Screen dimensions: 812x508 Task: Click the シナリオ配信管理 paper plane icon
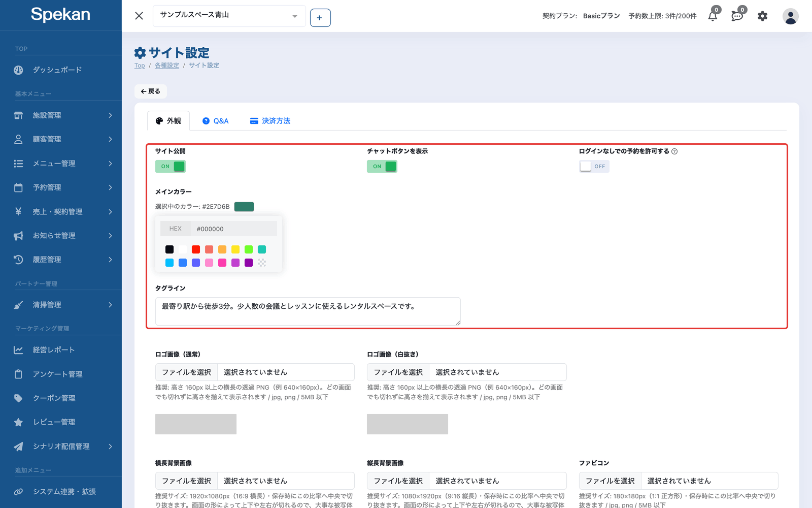click(18, 447)
